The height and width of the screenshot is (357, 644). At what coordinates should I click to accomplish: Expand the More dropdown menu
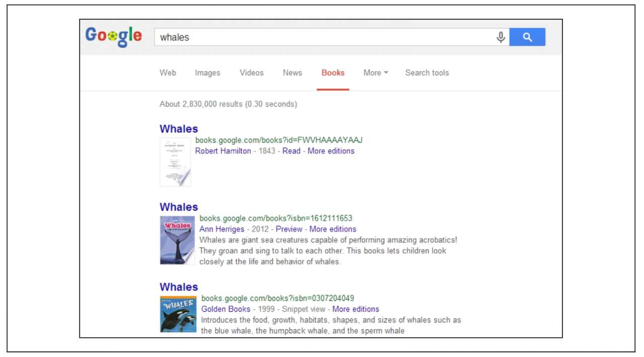(376, 72)
